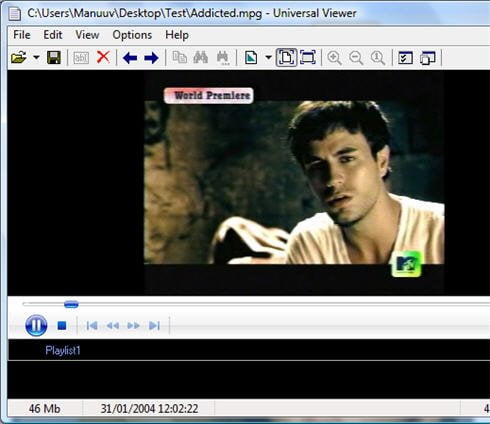Viewport: 490px width, 424px height.
Task: Click the zoom out magnifier icon
Action: pyautogui.click(x=356, y=58)
